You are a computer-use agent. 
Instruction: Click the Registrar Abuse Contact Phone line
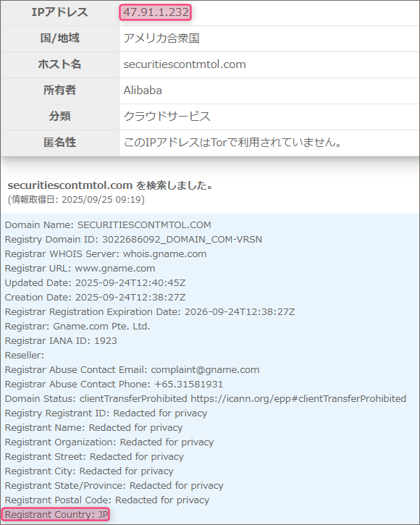114,384
